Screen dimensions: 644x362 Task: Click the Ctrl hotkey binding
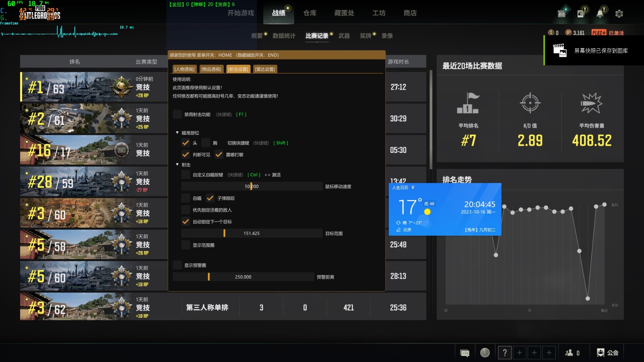click(x=254, y=175)
